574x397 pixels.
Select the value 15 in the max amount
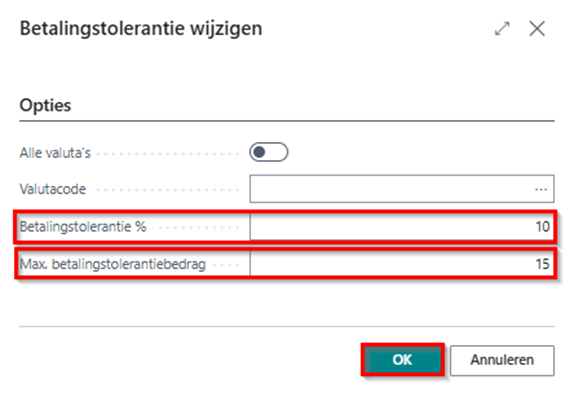(543, 264)
